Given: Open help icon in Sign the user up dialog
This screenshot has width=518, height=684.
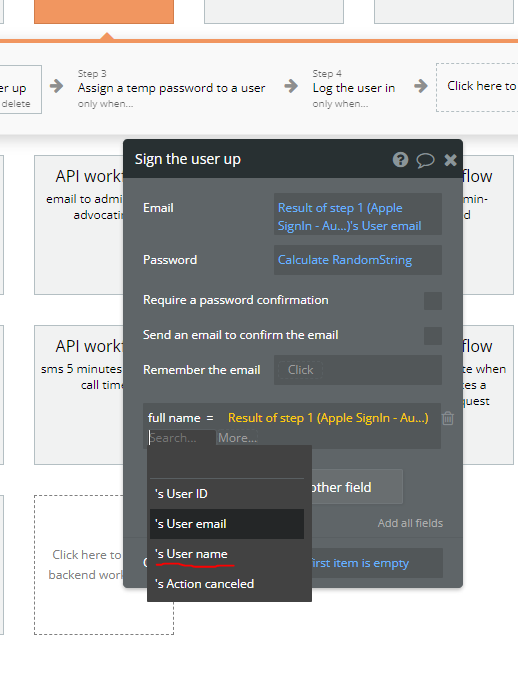Looking at the screenshot, I should (400, 160).
